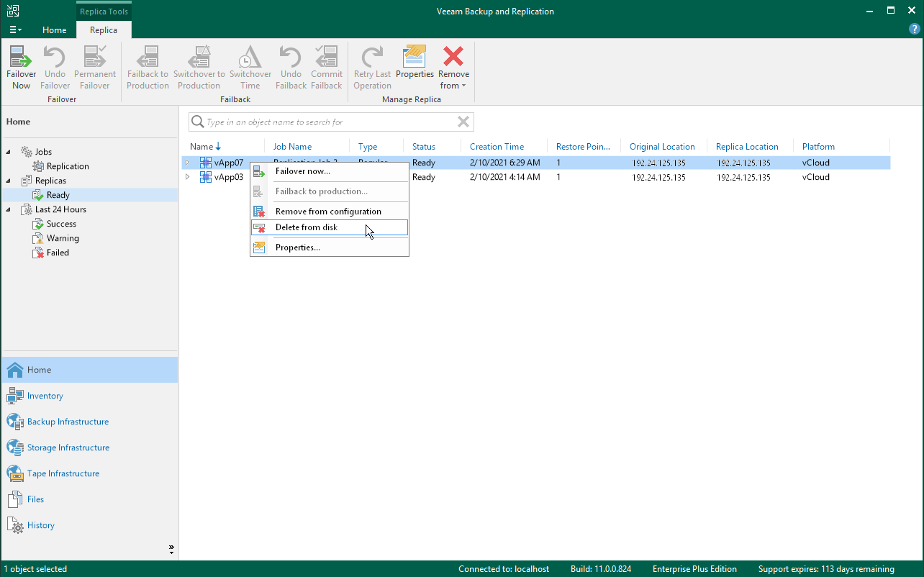Select Failed in the tree
924x577 pixels.
tap(58, 253)
